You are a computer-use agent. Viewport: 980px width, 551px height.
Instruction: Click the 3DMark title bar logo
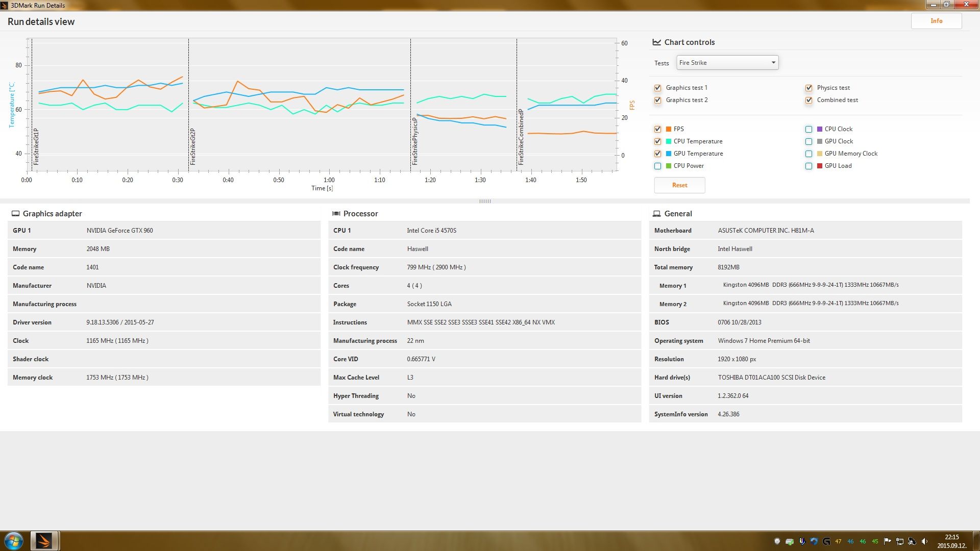5,5
